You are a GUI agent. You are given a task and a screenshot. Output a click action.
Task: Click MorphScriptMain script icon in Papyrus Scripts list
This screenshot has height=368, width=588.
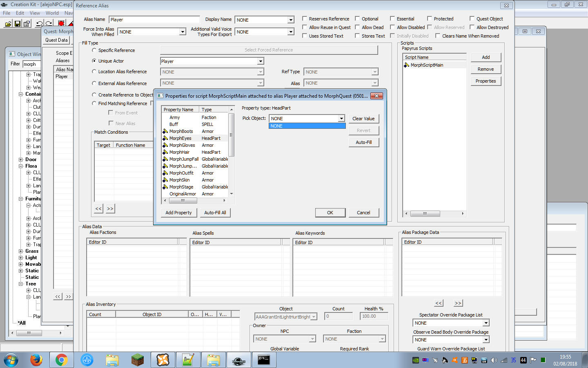pyautogui.click(x=407, y=65)
